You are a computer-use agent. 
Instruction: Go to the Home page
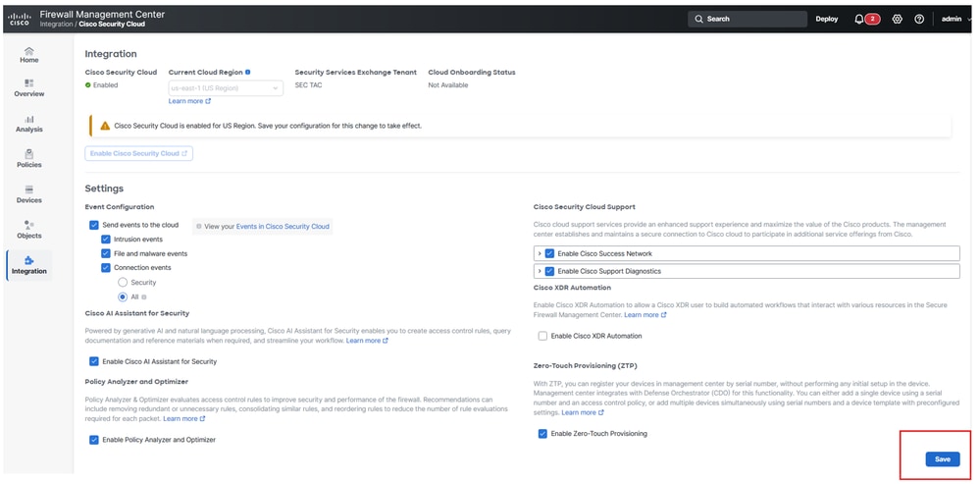click(x=29, y=55)
